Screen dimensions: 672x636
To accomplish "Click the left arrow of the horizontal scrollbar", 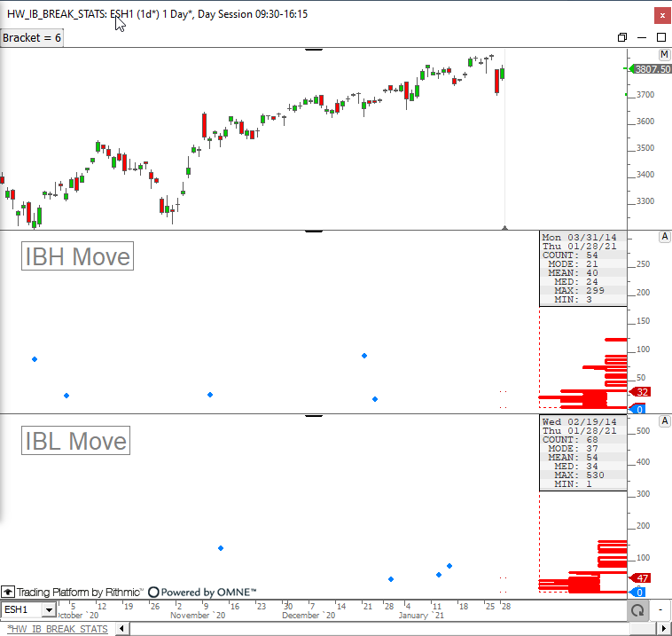I will click(122, 629).
